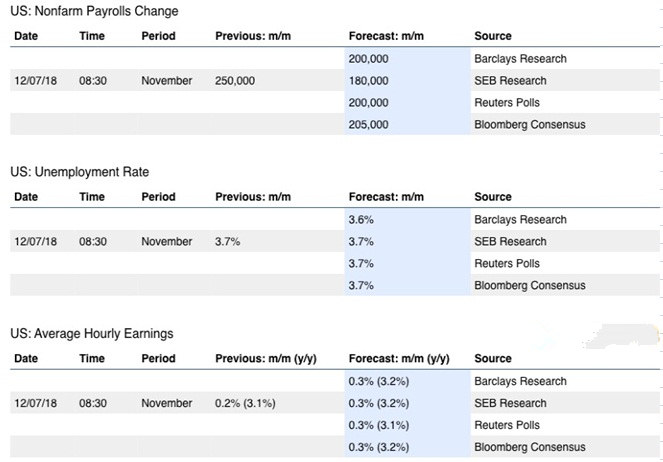The image size is (663, 462).
Task: Click the 3.7% previous unemployment rate value
Action: 227,241
